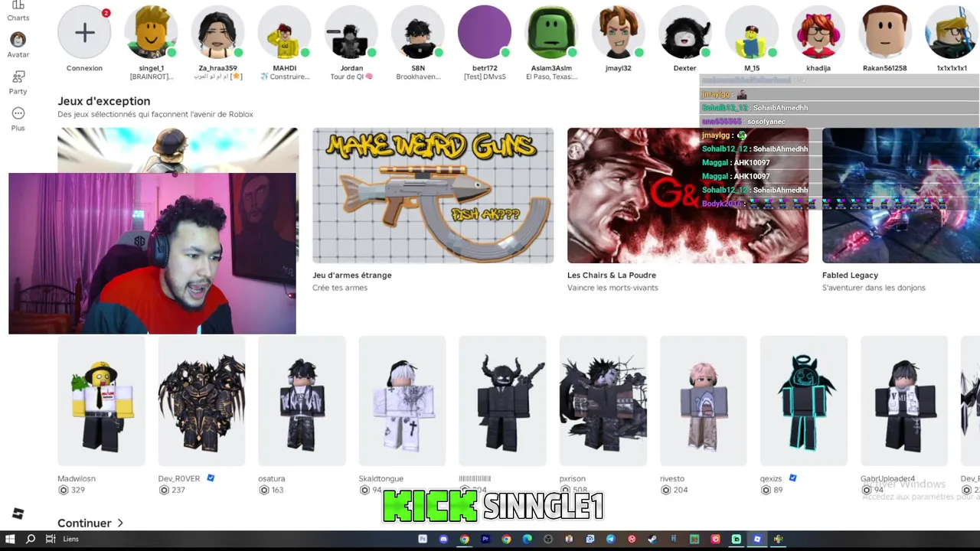The width and height of the screenshot is (980, 551).
Task: Open the Party icon in the sidebar
Action: pyautogui.click(x=18, y=82)
